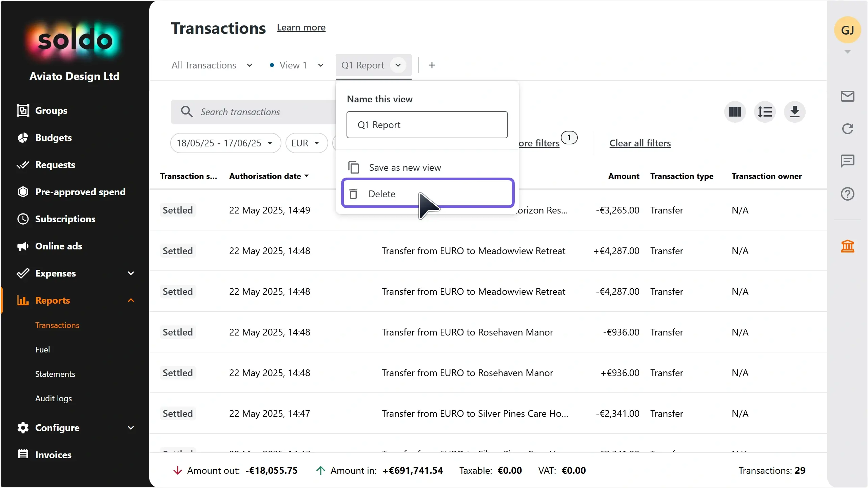Click the -€3,265.00 amount
This screenshot has width=868, height=488.
617,210
